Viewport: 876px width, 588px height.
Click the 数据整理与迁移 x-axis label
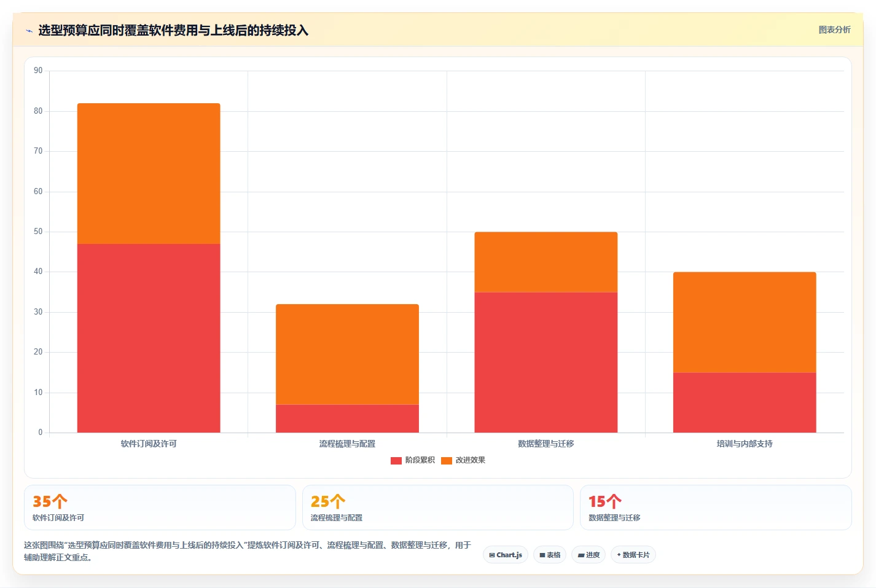tap(546, 444)
